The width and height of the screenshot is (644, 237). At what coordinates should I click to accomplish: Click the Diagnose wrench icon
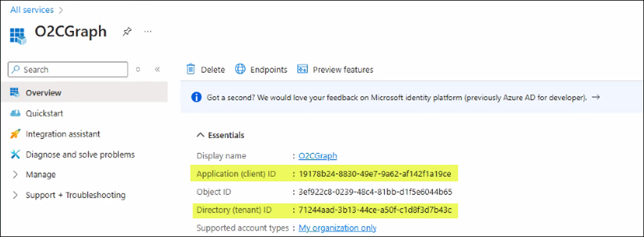[x=15, y=155]
